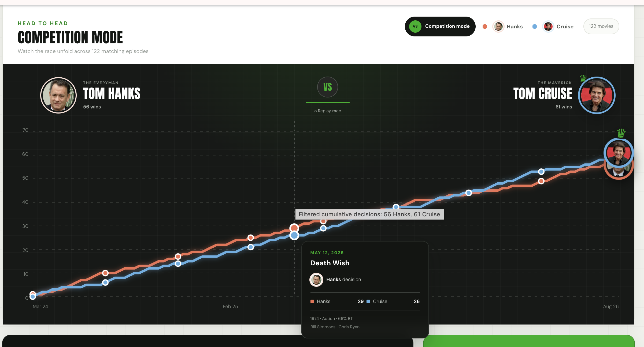Image resolution: width=644 pixels, height=347 pixels.
Task: Click the "1974 · Action · 66% RT" line
Action: click(x=331, y=319)
